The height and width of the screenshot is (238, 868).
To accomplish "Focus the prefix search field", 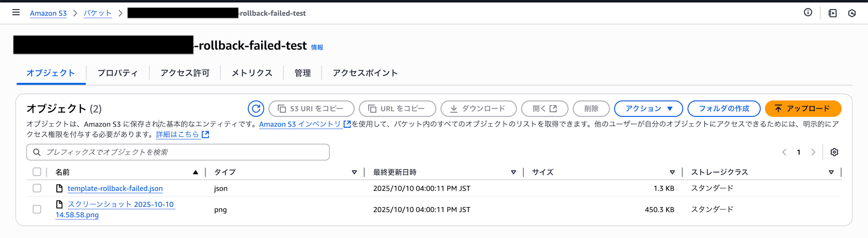I will [182, 152].
